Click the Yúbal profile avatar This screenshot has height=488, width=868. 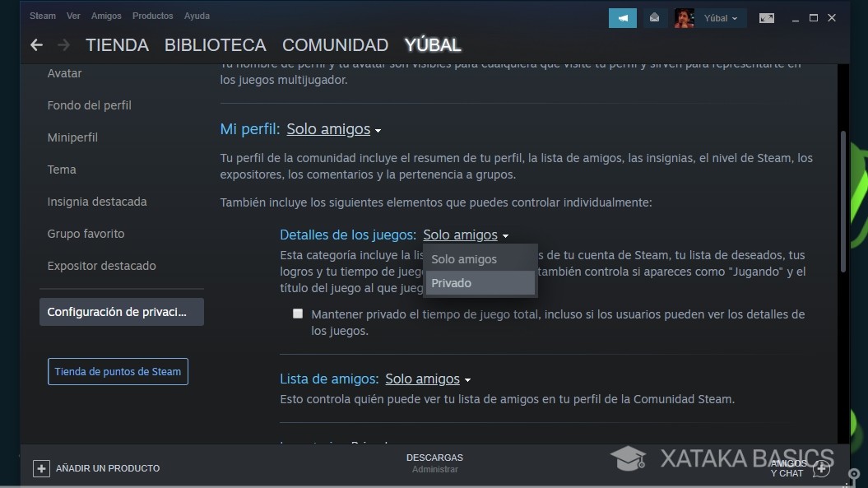685,18
